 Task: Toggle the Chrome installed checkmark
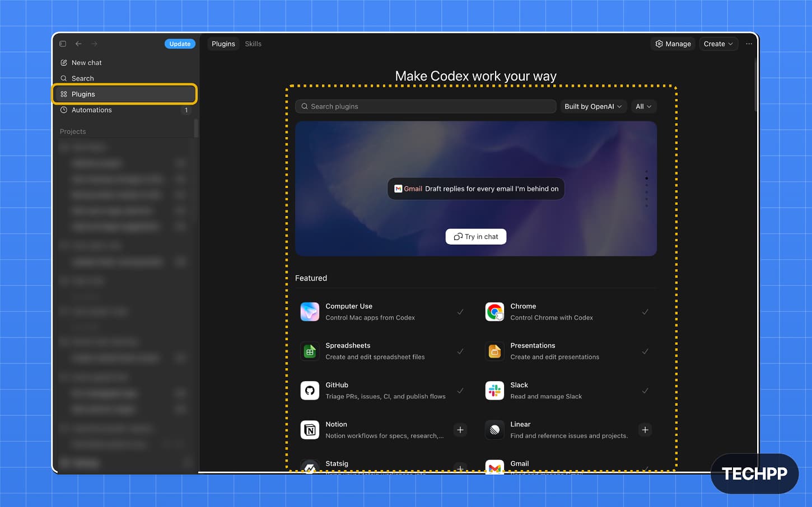[x=645, y=312]
